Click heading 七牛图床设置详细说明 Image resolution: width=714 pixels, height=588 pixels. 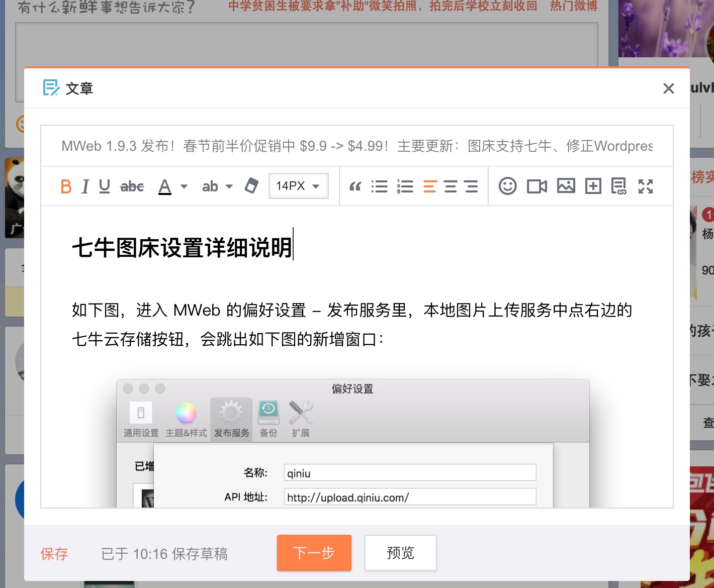182,247
